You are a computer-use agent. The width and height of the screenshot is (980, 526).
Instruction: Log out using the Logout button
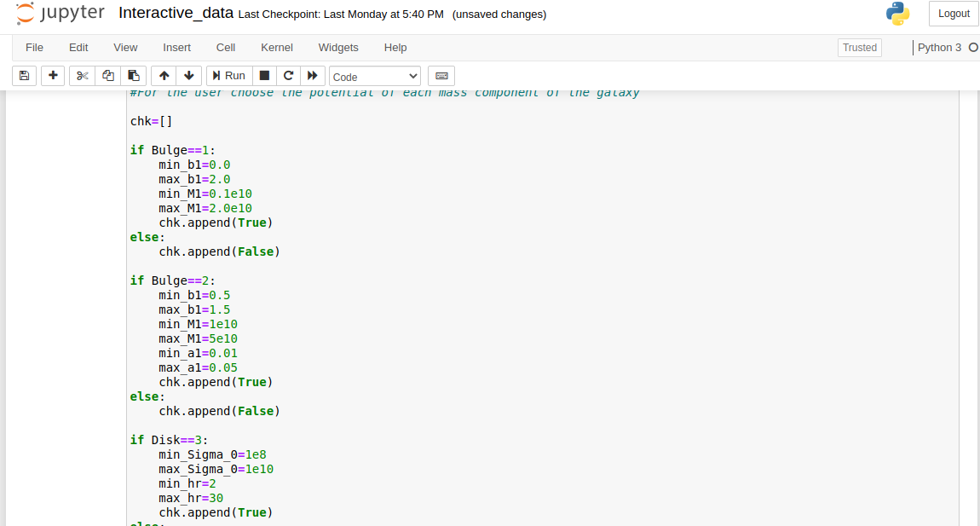tap(954, 14)
